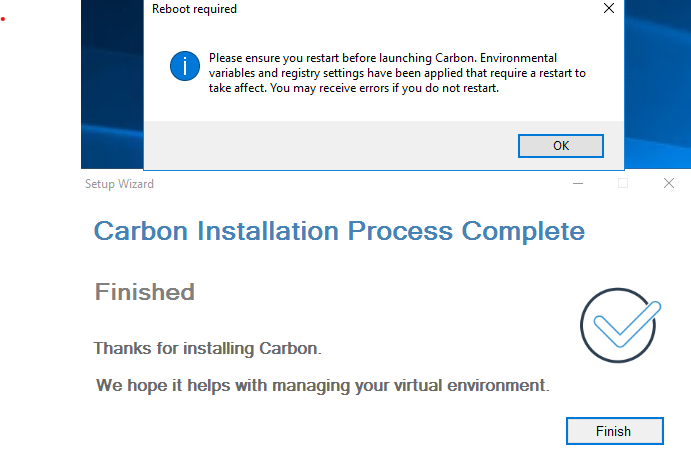Click the Reboot required title text
Image resolution: width=691 pixels, height=458 pixels.
pos(194,9)
